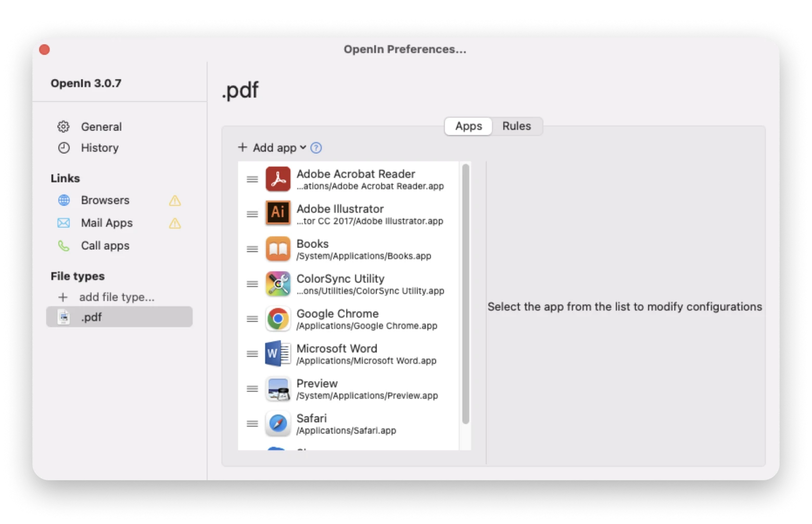Click drag handle beside Adobe Acrobat Reader

[x=252, y=179]
